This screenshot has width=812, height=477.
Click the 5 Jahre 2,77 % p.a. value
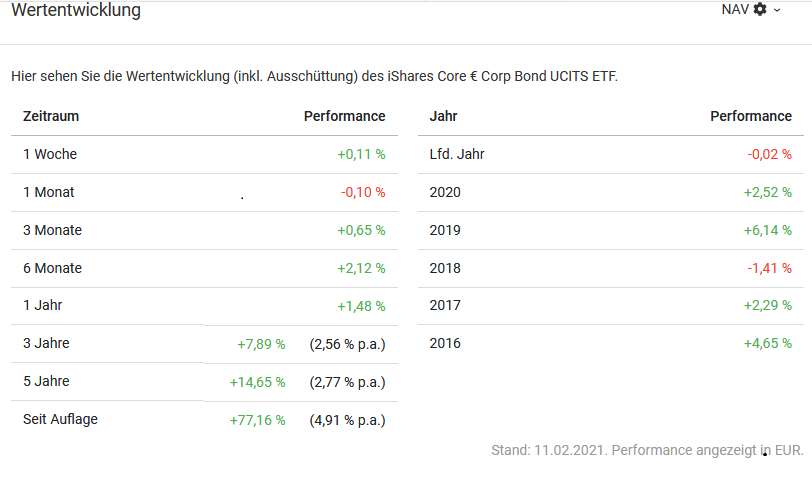347,382
